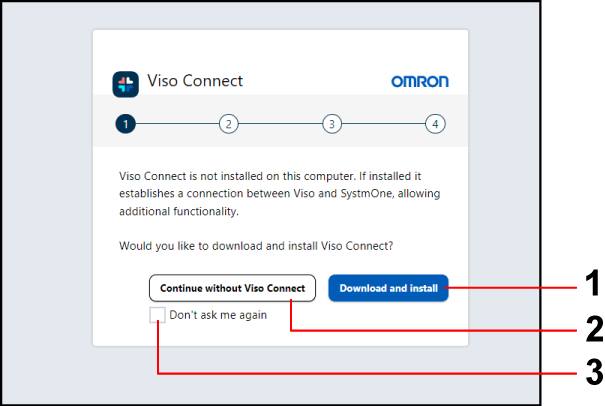The image size is (605, 406).
Task: Click progress line between steps 1 and 2
Action: 177,124
